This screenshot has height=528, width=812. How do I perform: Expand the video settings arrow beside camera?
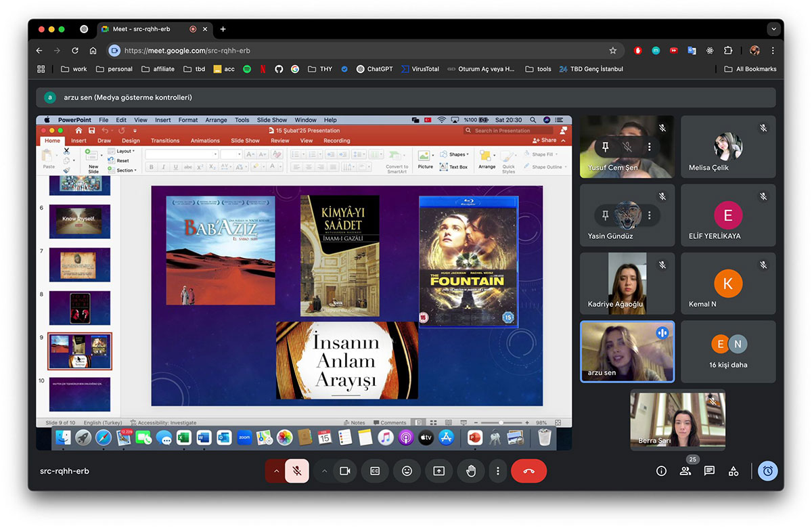coord(324,471)
